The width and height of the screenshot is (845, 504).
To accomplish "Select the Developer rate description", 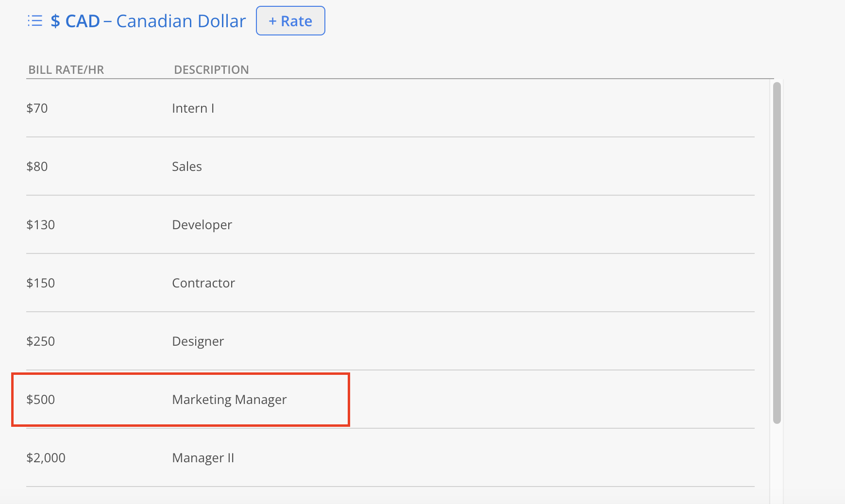I will (202, 225).
